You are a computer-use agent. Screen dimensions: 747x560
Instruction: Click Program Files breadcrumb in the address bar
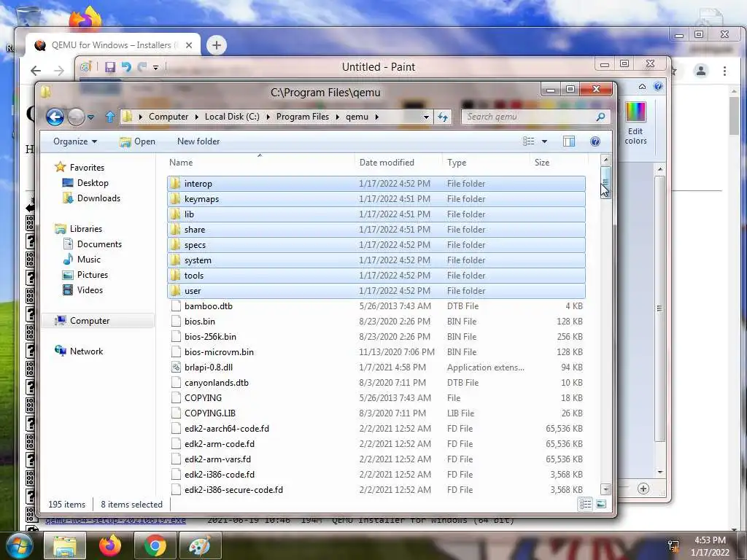pos(303,117)
